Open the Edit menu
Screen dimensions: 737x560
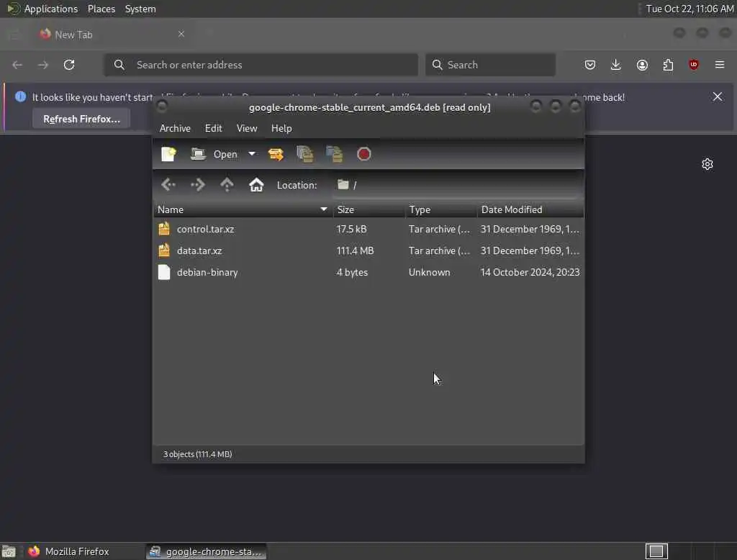213,128
